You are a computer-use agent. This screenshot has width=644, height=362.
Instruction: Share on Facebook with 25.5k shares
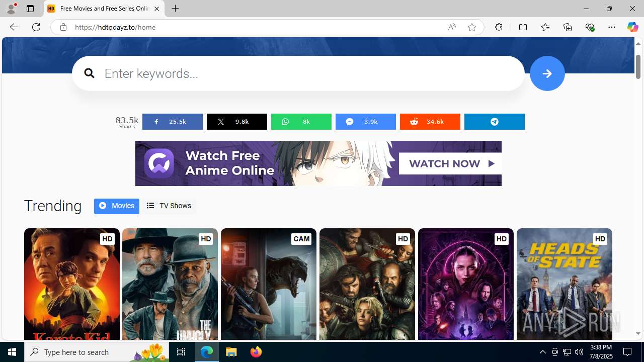click(x=173, y=122)
